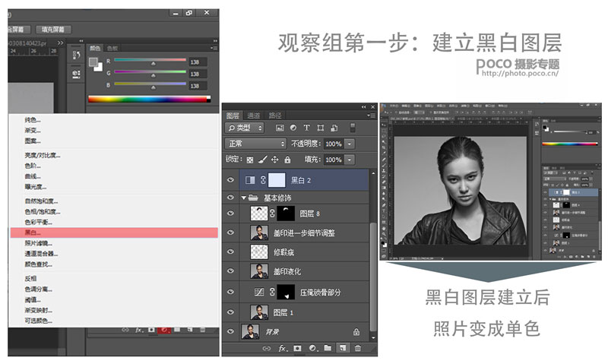Click padlock icon on 背景 layer
Viewport: 608px width, 364px height.
[356, 332]
